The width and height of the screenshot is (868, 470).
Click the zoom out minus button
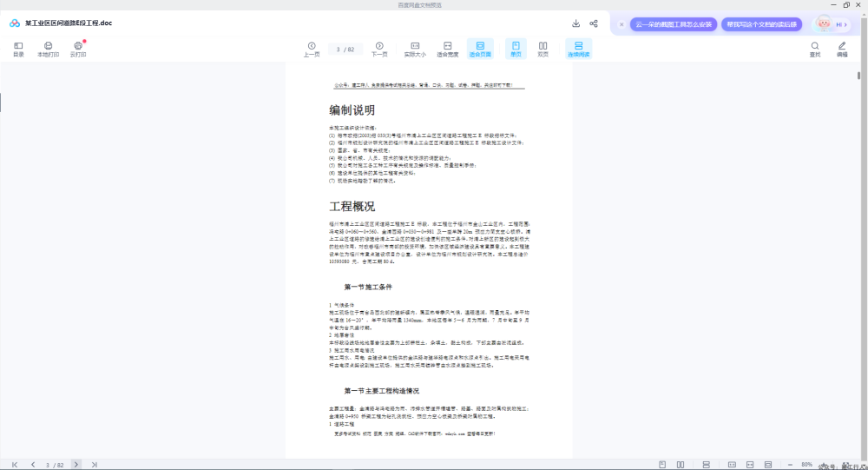[x=790, y=465]
